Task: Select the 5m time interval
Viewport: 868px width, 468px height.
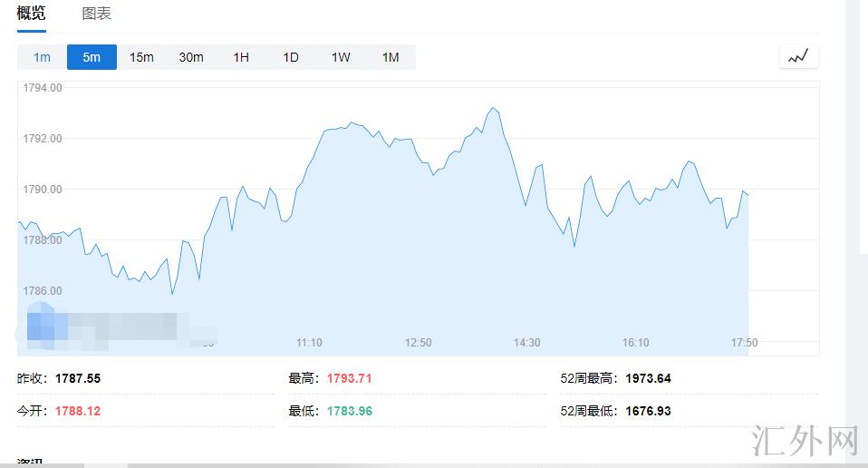Action: pyautogui.click(x=92, y=57)
